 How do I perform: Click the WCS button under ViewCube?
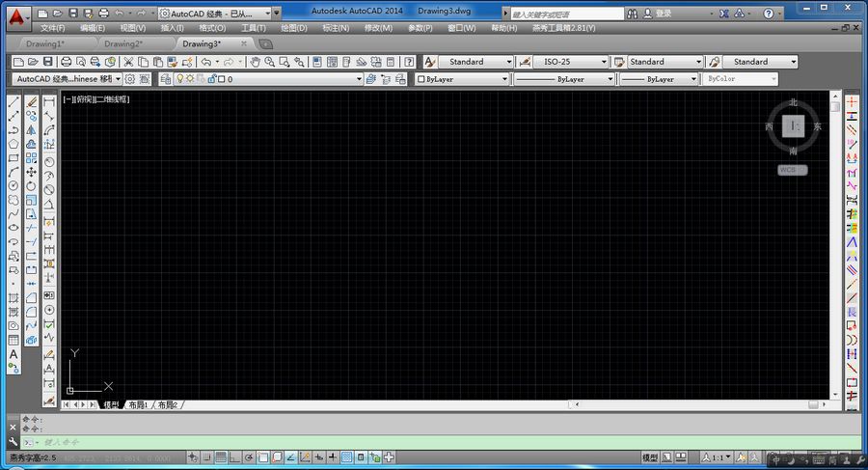[x=792, y=170]
